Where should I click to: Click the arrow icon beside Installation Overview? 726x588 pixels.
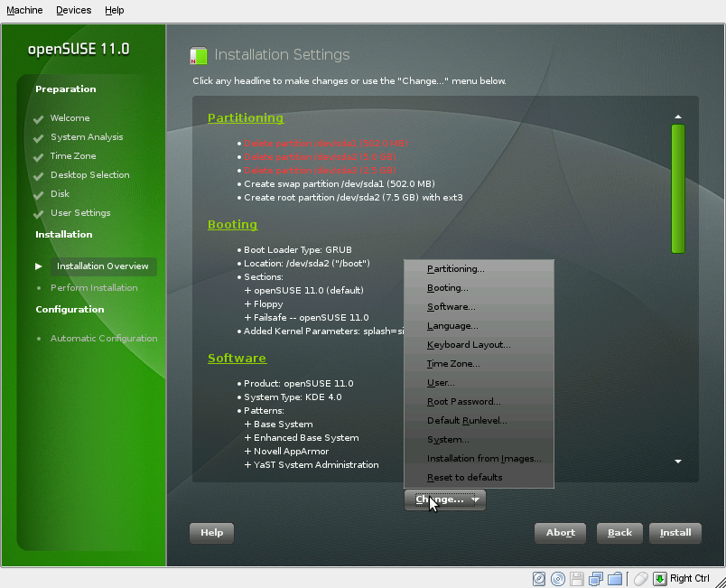(38, 266)
